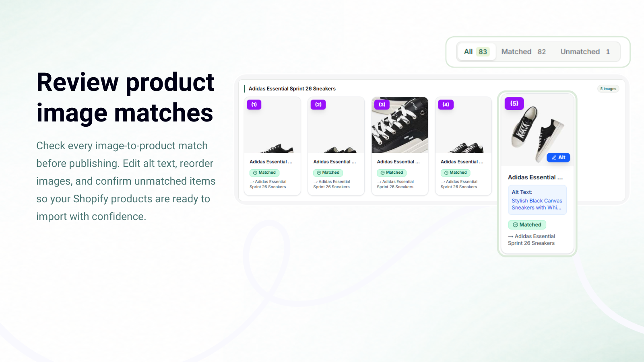Click the Matched checkmark icon on card 5
This screenshot has height=362, width=644.
515,225
